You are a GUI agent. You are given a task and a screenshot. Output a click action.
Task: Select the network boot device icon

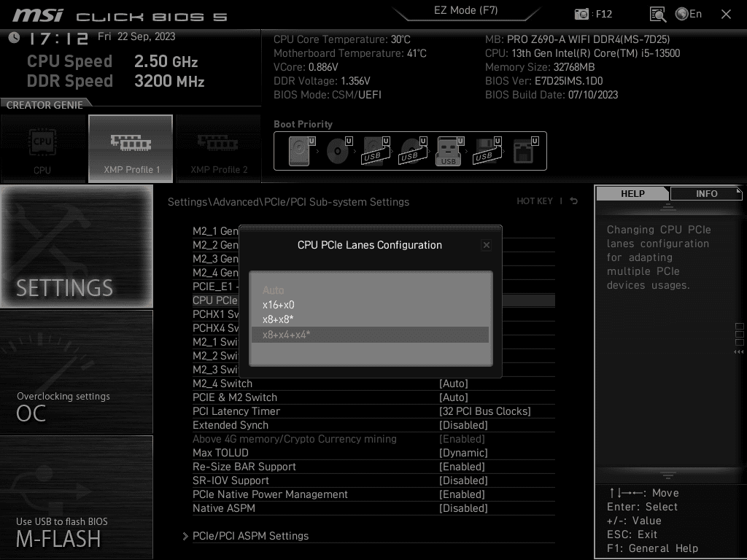coord(525,151)
